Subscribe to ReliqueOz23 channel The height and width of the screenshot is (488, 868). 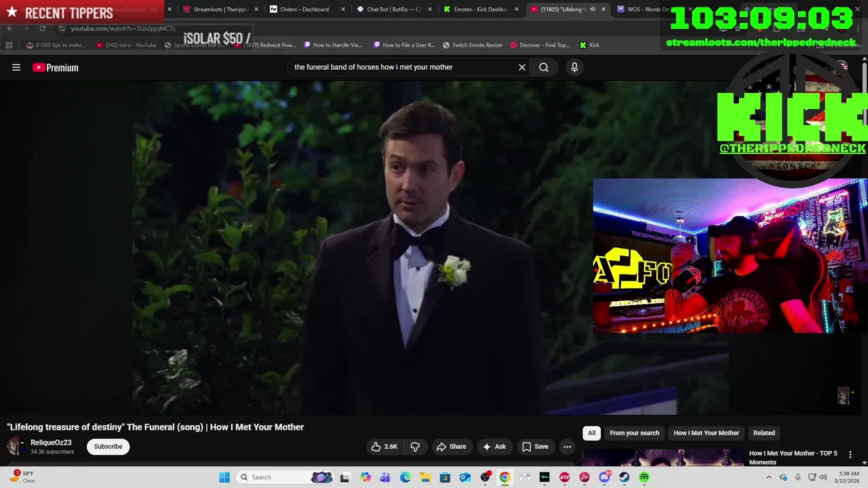point(108,447)
